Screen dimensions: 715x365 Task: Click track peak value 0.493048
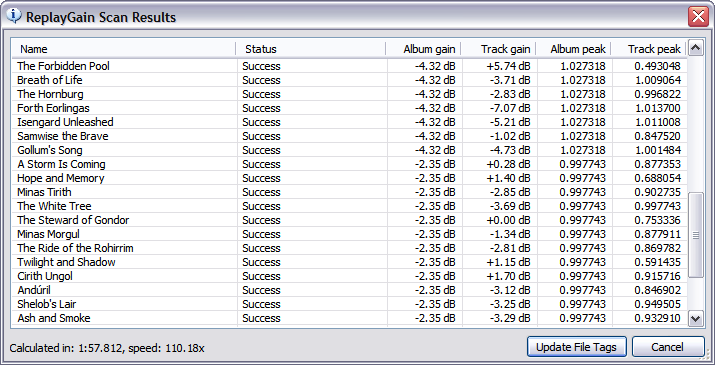click(x=657, y=66)
